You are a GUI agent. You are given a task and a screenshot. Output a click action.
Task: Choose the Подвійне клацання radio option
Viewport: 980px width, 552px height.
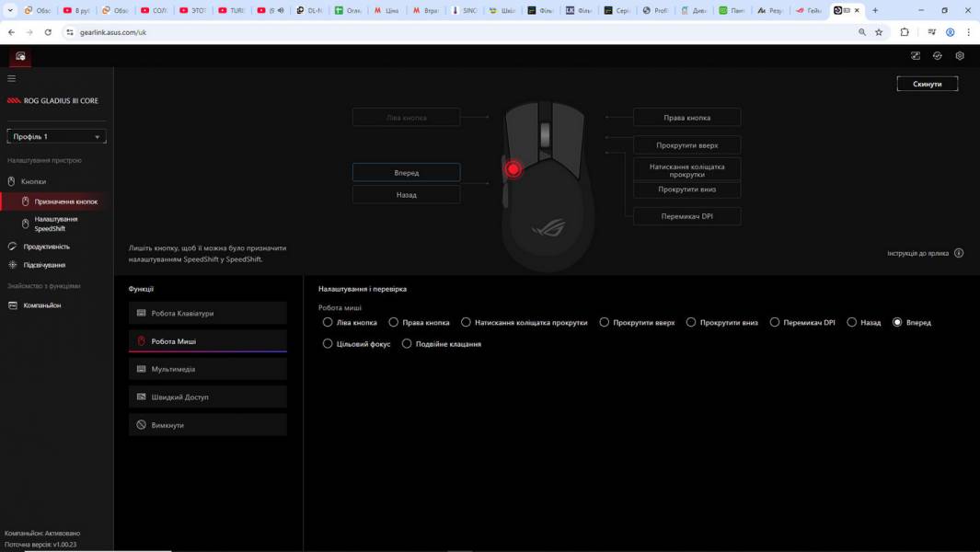(x=408, y=344)
